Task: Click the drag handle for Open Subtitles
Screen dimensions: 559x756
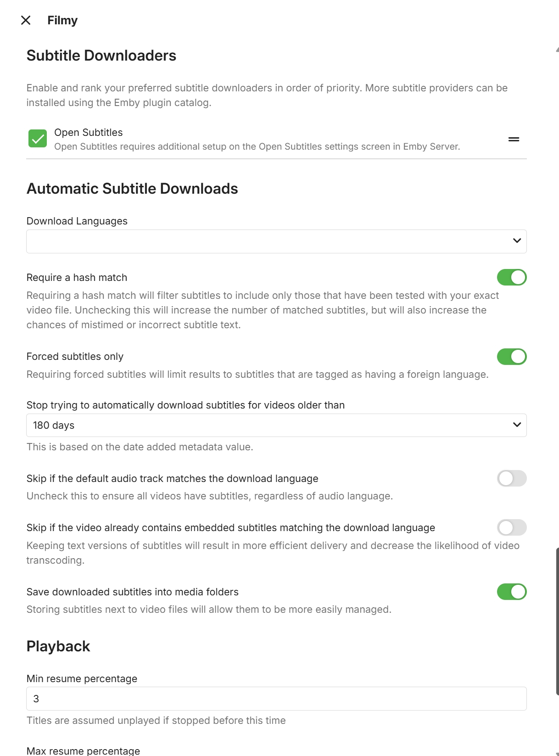Action: 514,139
